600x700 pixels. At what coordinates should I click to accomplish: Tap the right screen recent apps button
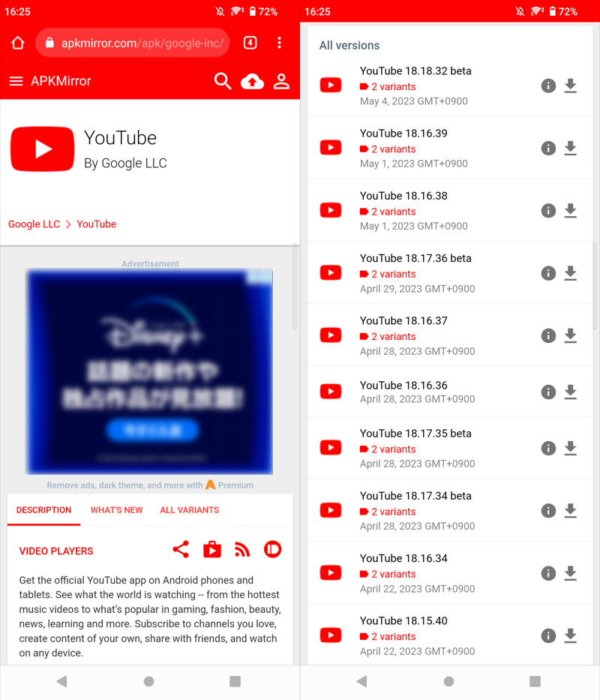(535, 680)
